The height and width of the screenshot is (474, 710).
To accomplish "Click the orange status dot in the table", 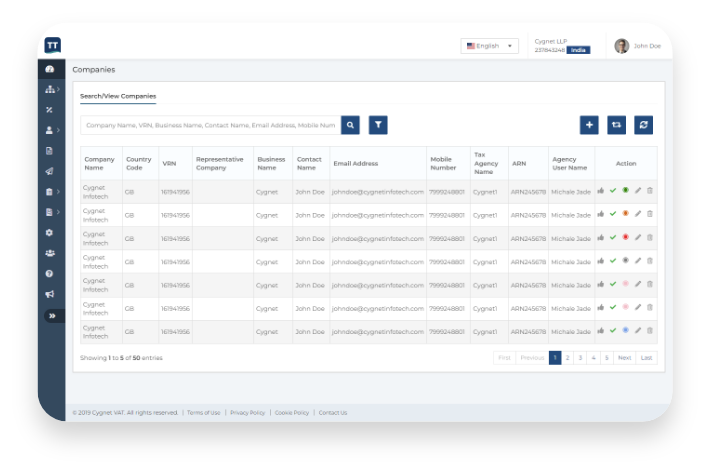I will (625, 213).
